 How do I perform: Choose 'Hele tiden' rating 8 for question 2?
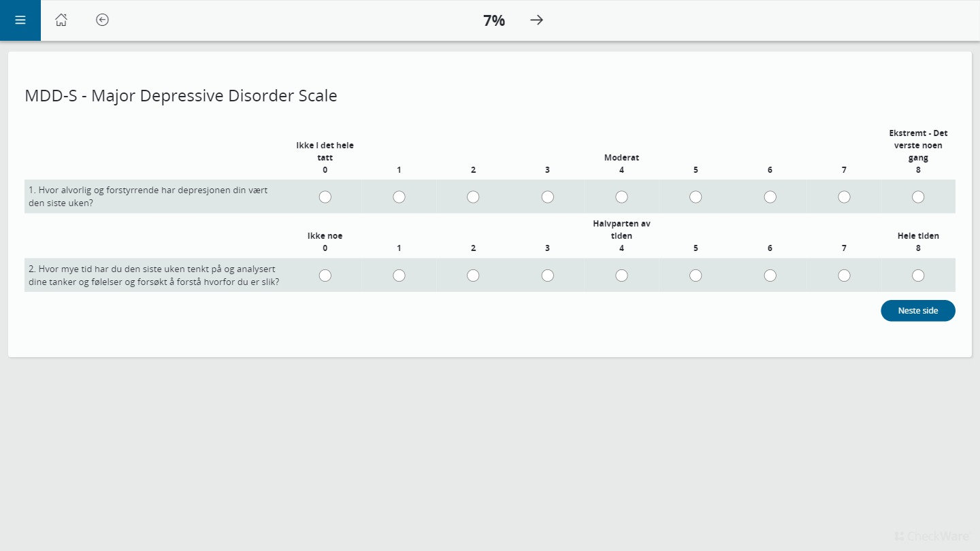tap(918, 275)
